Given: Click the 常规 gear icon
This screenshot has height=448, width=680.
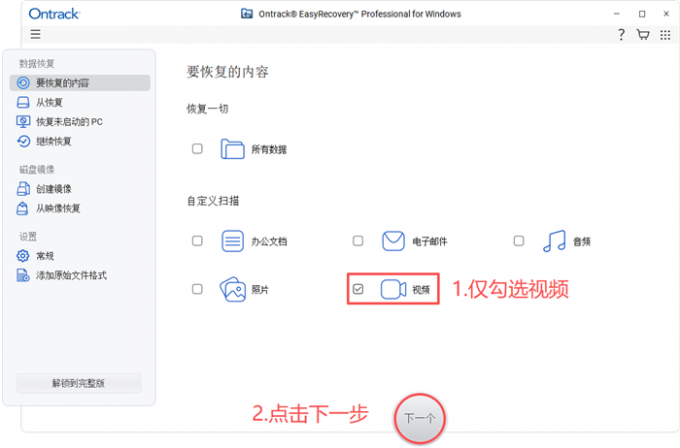Looking at the screenshot, I should [23, 256].
